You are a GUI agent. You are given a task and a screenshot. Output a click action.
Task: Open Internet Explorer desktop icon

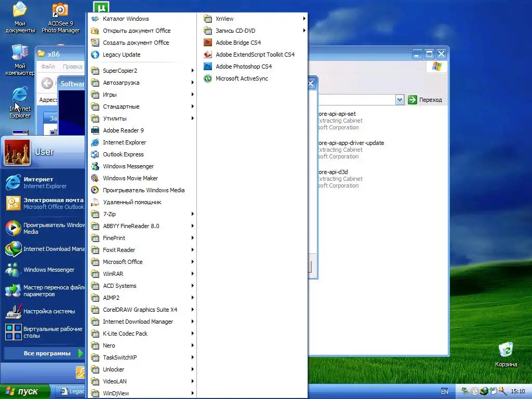[20, 102]
